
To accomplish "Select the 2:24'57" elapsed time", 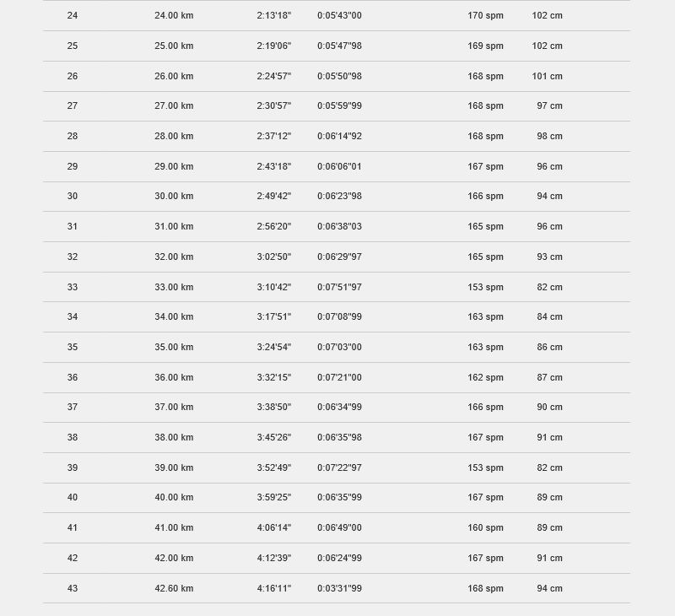I will (x=273, y=76).
